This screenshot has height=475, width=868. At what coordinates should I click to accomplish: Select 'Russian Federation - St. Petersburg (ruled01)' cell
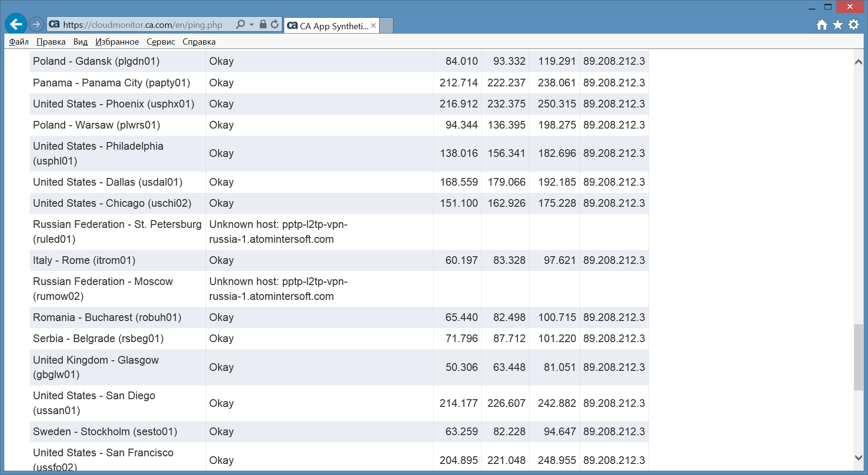click(x=117, y=232)
